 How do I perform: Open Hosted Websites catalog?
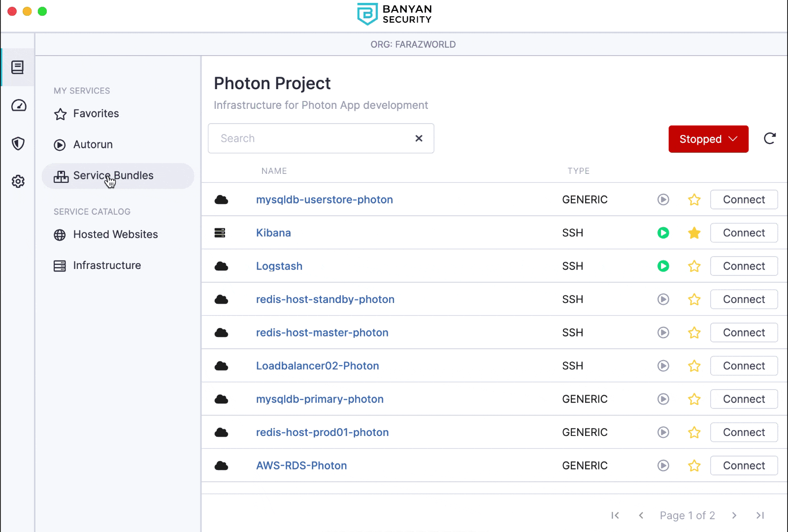[106, 234]
